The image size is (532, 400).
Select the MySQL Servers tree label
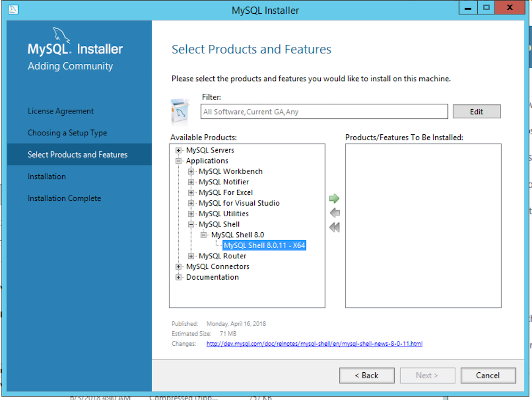click(210, 150)
